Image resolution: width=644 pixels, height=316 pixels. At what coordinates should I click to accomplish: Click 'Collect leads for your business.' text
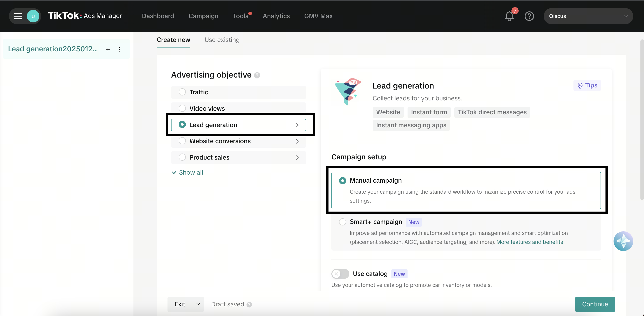coord(417,98)
